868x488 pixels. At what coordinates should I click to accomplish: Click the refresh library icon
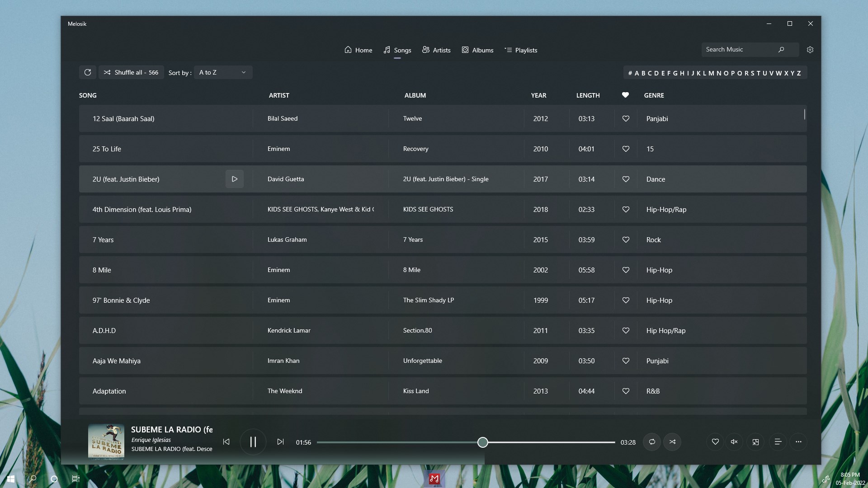click(88, 72)
